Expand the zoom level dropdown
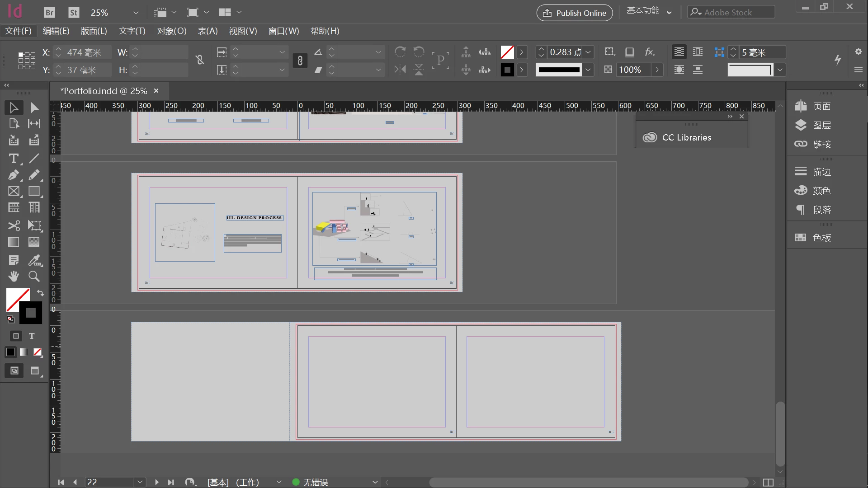The height and width of the screenshot is (488, 868). 136,13
